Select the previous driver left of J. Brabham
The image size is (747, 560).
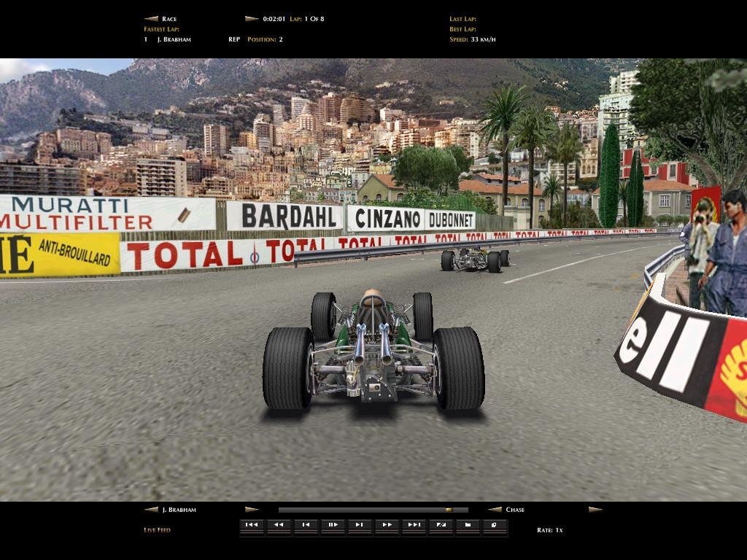pos(151,510)
